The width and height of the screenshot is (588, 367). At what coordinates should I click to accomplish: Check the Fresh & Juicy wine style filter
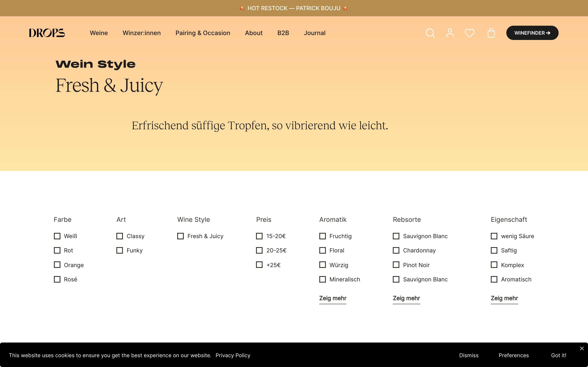[x=180, y=236]
